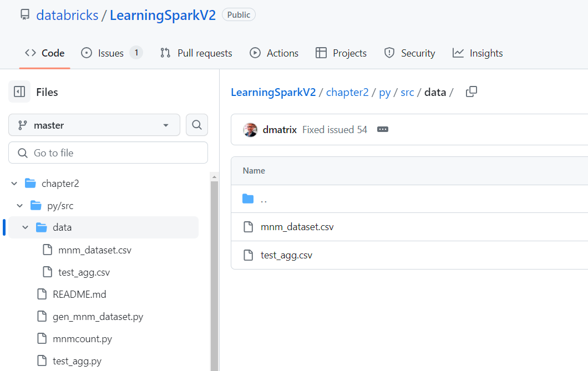The width and height of the screenshot is (588, 371).
Task: Open mnm_dataset.csv in the file list
Action: pos(297,227)
